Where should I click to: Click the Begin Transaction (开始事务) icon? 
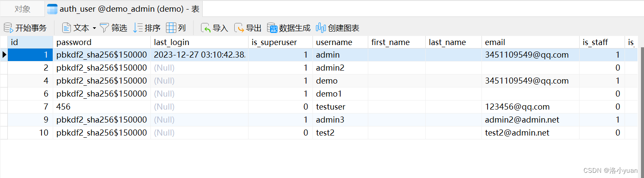8,28
